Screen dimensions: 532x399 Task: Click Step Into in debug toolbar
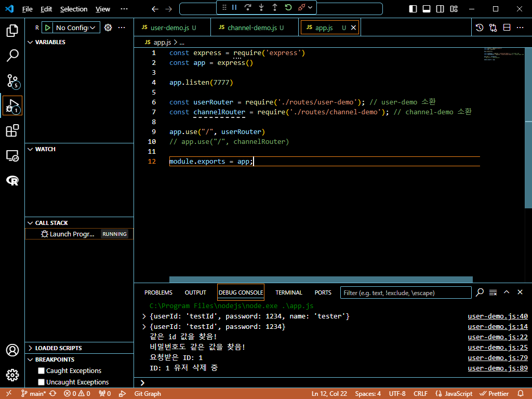(261, 7)
